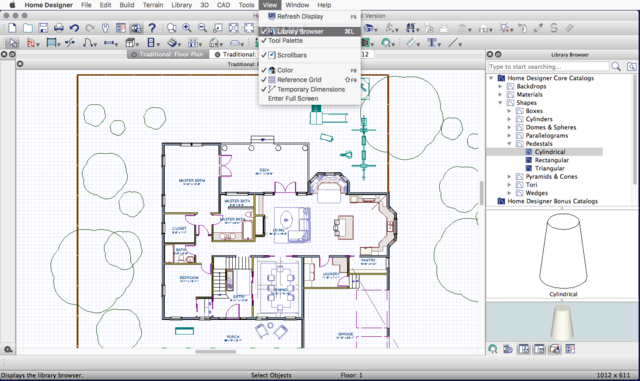Screen dimensions: 640x381
Task: Toggle the library tree panel button in the bottom bar
Action: pos(524,349)
